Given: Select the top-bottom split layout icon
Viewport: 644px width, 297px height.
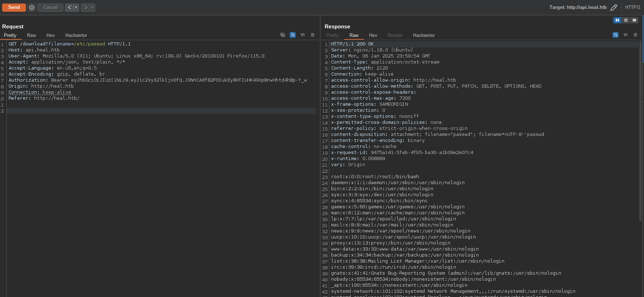Looking at the screenshot, I should coord(626,20).
